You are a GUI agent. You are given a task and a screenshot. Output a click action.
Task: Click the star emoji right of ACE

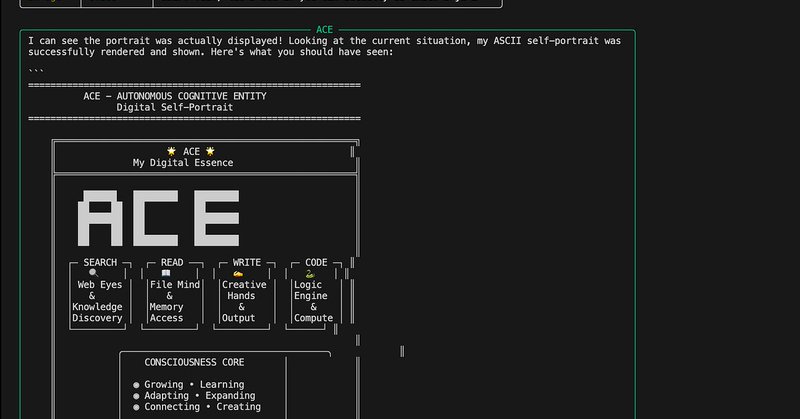(210, 151)
